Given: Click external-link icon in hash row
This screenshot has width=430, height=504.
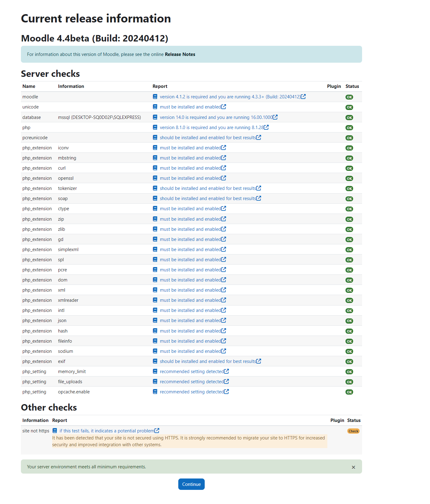Looking at the screenshot, I should (x=224, y=331).
